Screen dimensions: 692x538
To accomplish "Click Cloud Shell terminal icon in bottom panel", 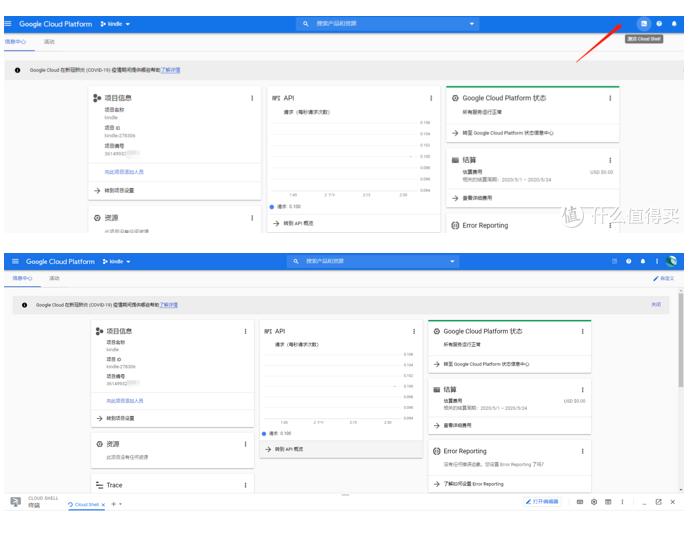I will [x=15, y=502].
